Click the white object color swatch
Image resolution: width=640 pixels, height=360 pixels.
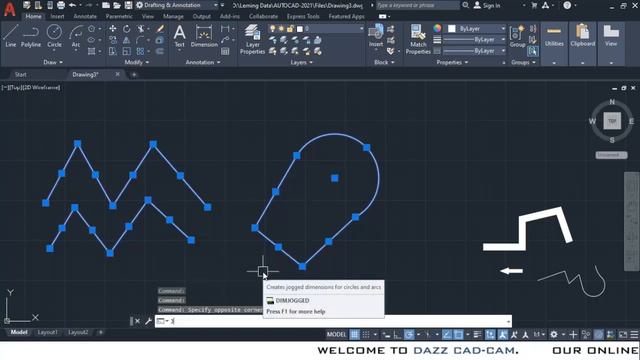coord(452,29)
